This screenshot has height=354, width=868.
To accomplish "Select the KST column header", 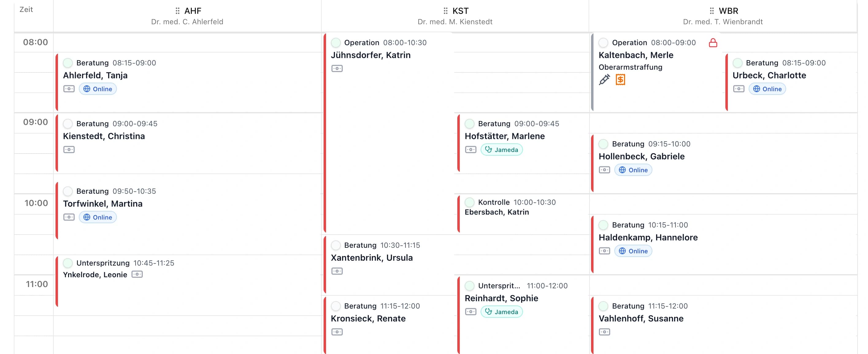I will 455,16.
